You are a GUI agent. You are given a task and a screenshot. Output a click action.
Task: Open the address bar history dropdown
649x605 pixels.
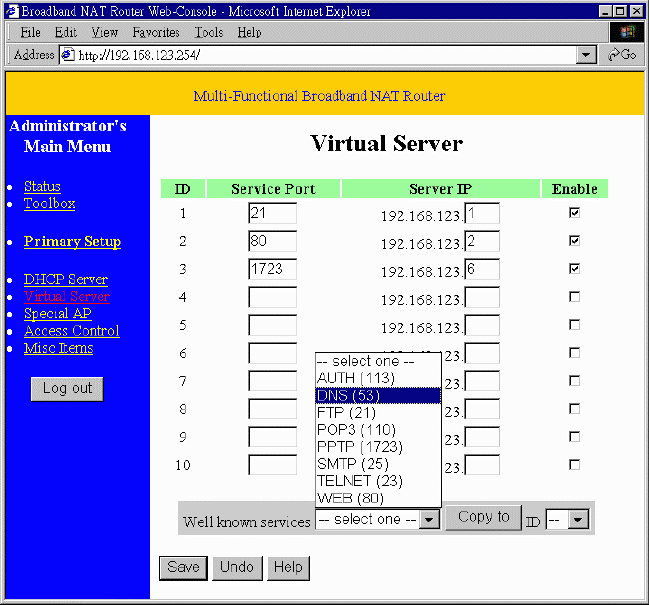[x=587, y=55]
